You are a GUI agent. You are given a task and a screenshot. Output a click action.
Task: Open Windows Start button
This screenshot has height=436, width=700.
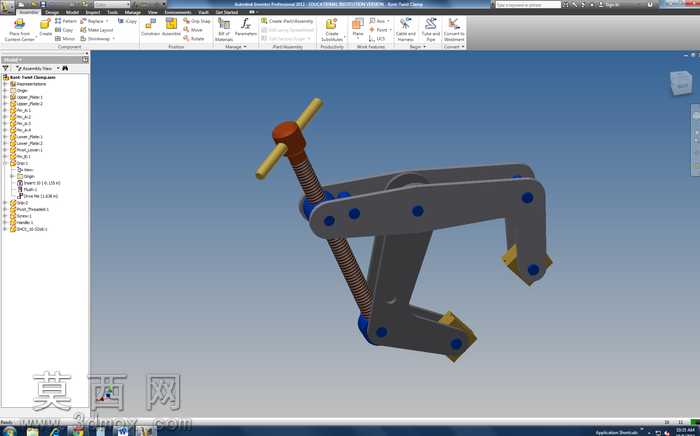tap(8, 432)
